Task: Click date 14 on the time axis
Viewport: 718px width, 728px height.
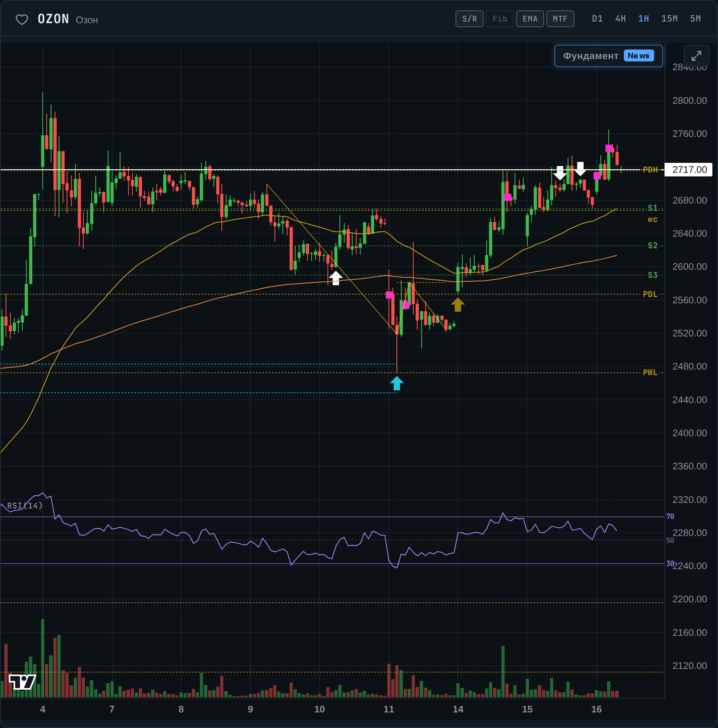Action: coord(458,709)
